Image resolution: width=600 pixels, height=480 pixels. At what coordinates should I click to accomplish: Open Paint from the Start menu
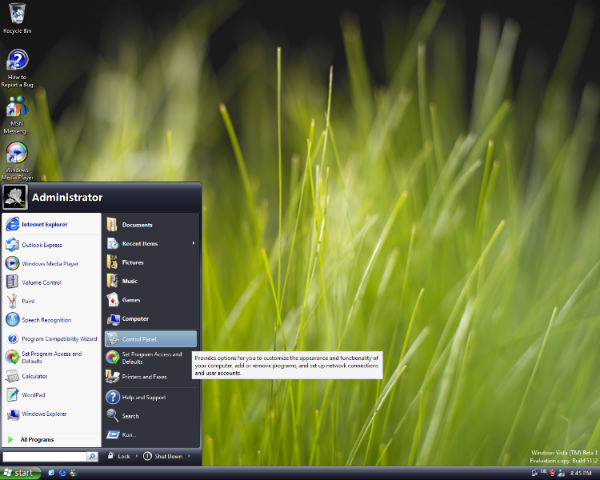[28, 301]
